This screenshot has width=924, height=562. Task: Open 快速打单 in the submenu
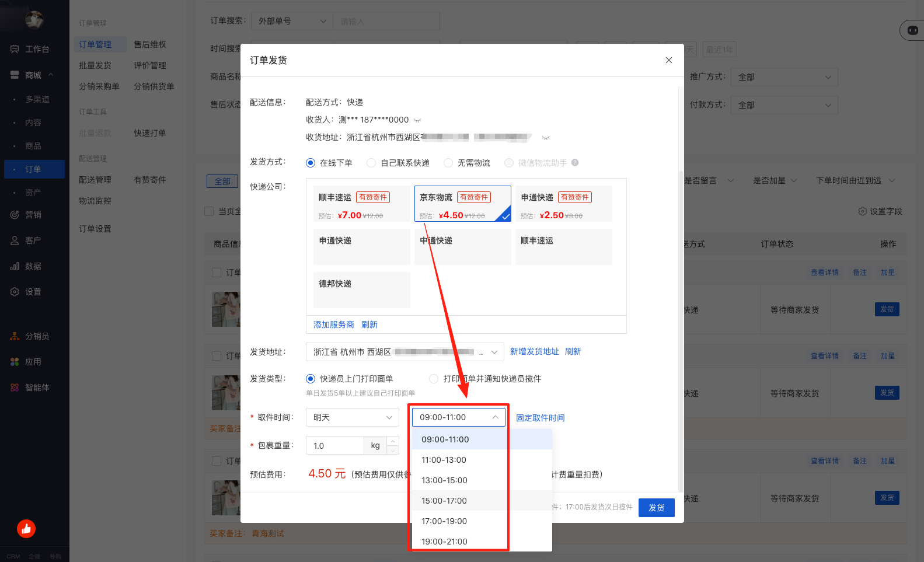pos(150,133)
